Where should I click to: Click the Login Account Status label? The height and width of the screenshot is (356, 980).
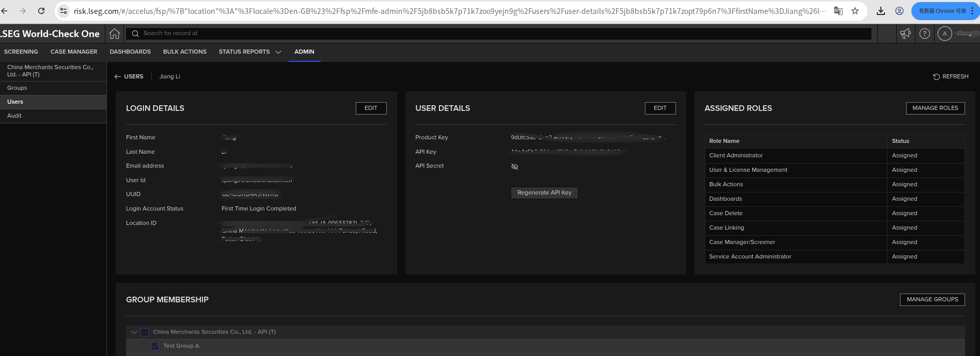click(154, 209)
